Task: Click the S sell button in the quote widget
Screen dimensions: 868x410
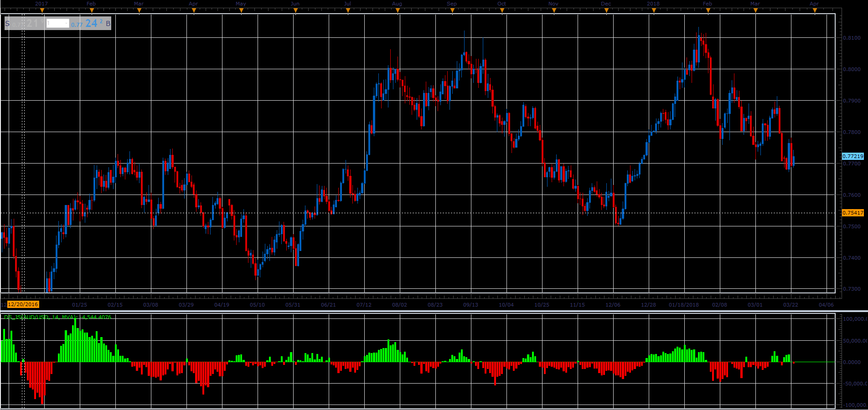Action: [x=7, y=23]
